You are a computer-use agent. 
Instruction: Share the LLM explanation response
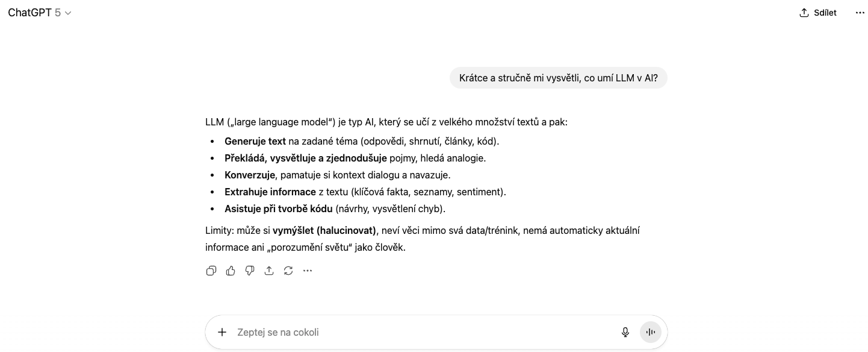pos(269,271)
